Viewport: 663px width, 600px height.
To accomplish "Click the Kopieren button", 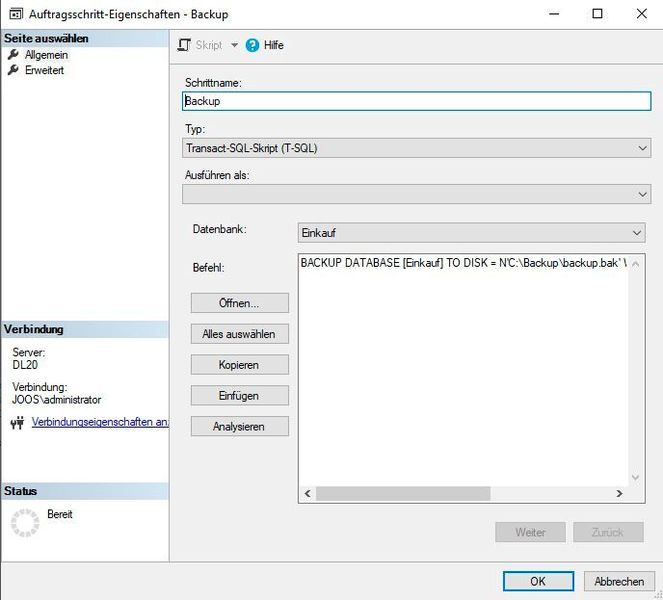I will click(x=240, y=365).
